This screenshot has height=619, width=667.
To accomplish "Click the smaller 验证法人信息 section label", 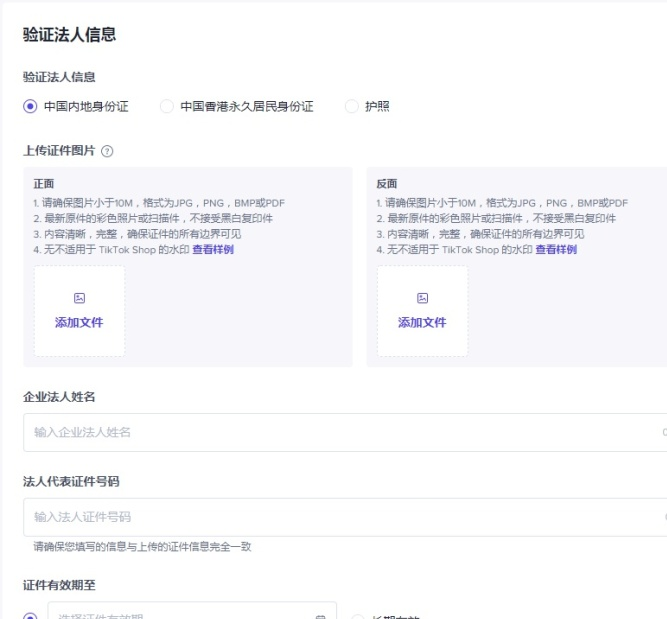I will pyautogui.click(x=59, y=77).
